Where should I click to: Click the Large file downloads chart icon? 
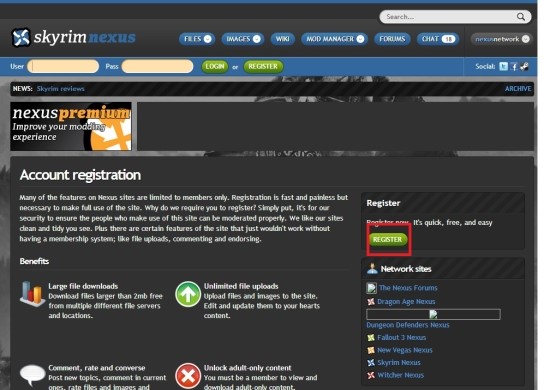[x=32, y=294]
